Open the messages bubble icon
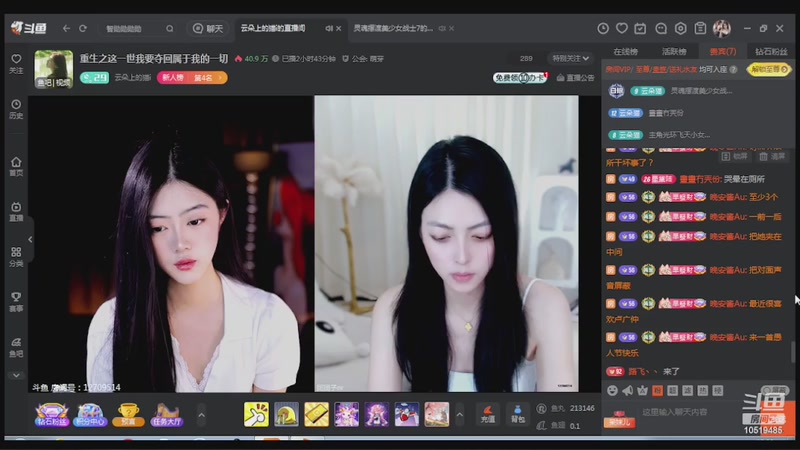 click(661, 29)
